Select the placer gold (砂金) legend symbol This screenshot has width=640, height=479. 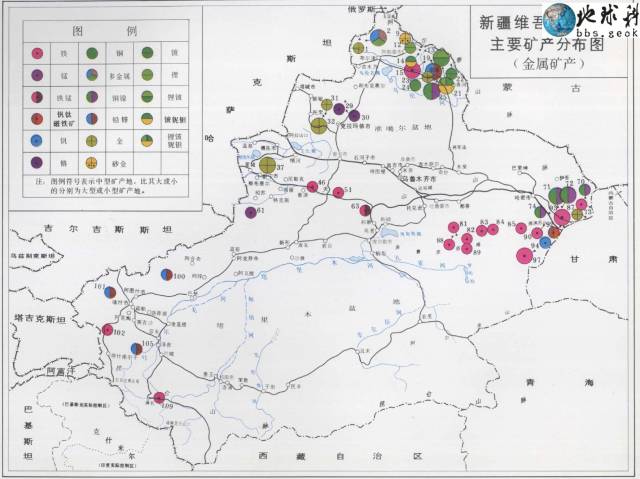point(91,164)
